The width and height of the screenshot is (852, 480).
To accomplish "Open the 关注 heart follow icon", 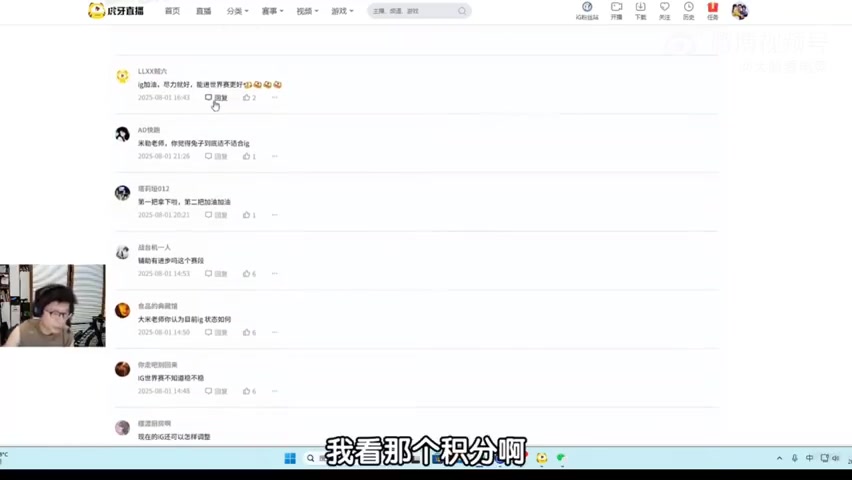I will (x=665, y=11).
